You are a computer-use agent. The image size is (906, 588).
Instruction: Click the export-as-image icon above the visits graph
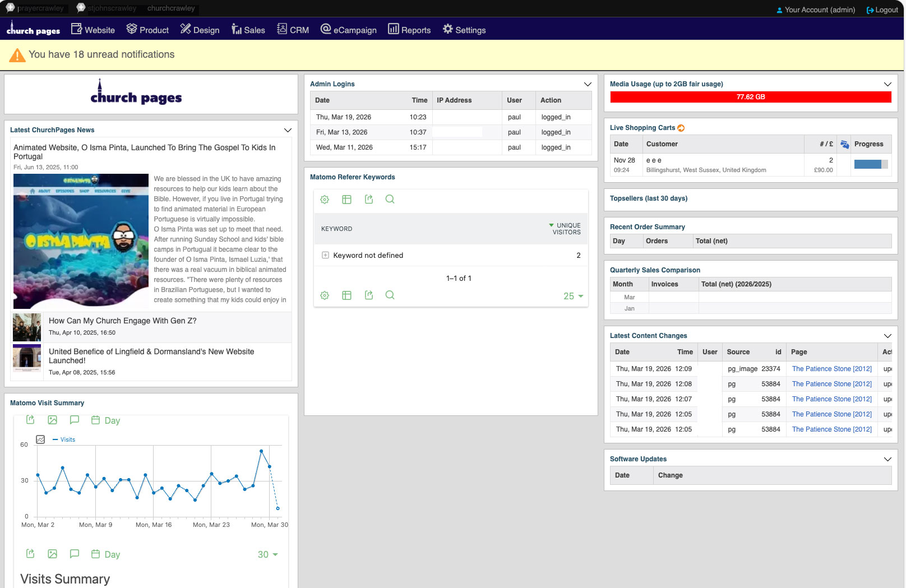[x=53, y=420]
